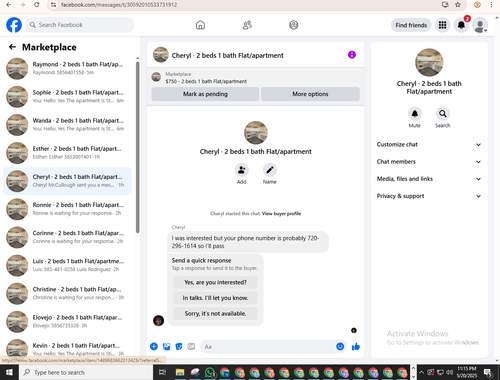Open the Facebook logo home link
Screen dimensions: 500x380
point(14,25)
